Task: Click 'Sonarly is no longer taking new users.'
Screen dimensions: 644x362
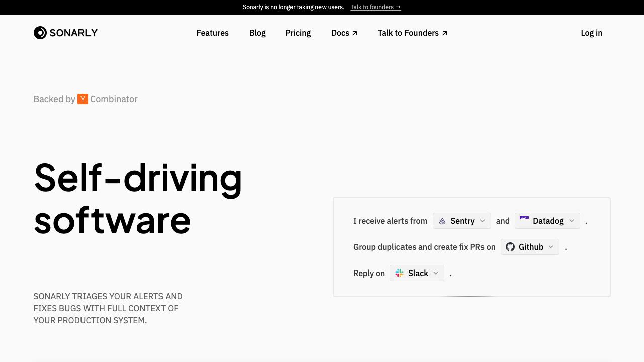Action: pyautogui.click(x=293, y=7)
